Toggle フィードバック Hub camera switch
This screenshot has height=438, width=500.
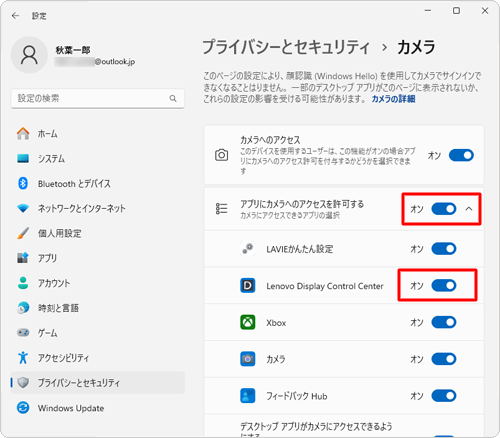[444, 396]
